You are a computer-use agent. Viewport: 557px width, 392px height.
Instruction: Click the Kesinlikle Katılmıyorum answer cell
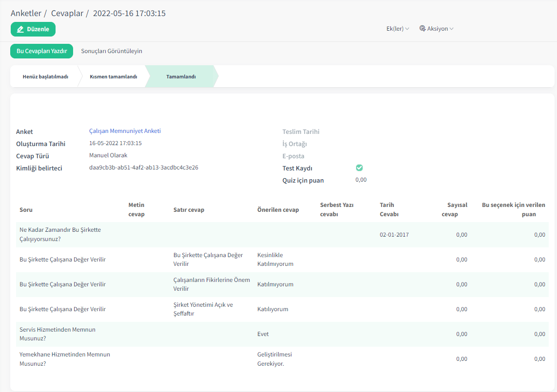(275, 260)
